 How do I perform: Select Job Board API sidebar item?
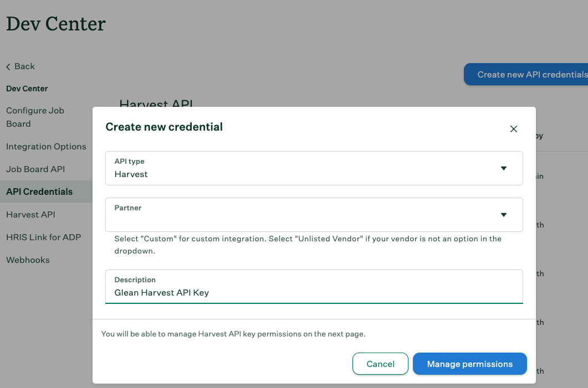35,169
